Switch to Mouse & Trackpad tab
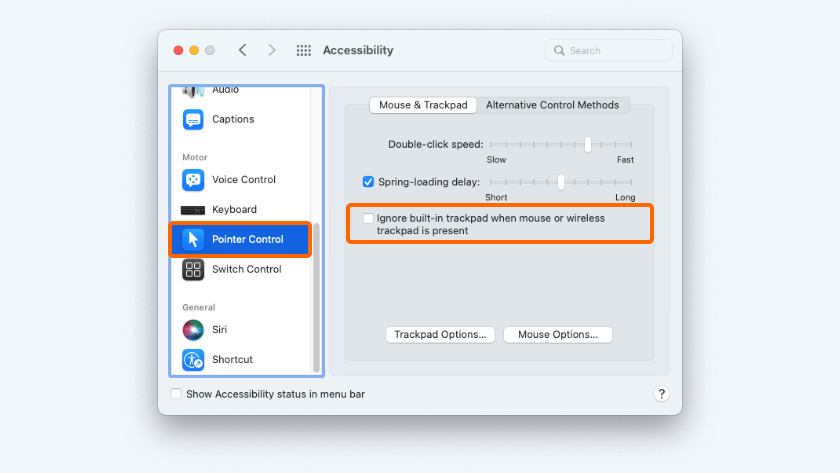 click(x=423, y=105)
